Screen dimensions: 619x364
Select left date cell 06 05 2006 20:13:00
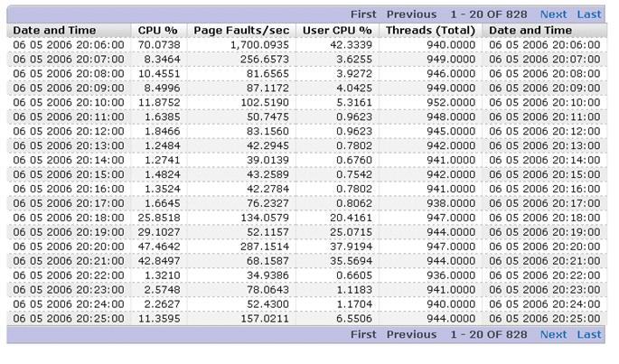click(69, 145)
